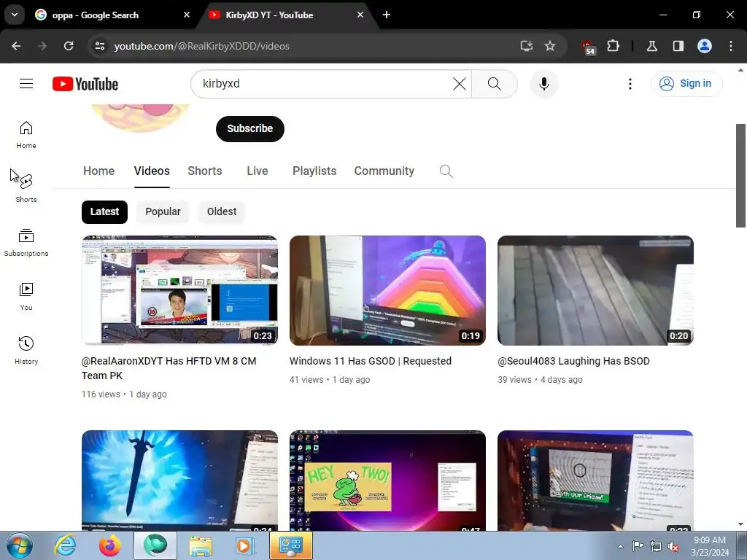This screenshot has width=747, height=560.
Task: Open the 'HEY TWO!' video thumbnail
Action: tap(387, 480)
